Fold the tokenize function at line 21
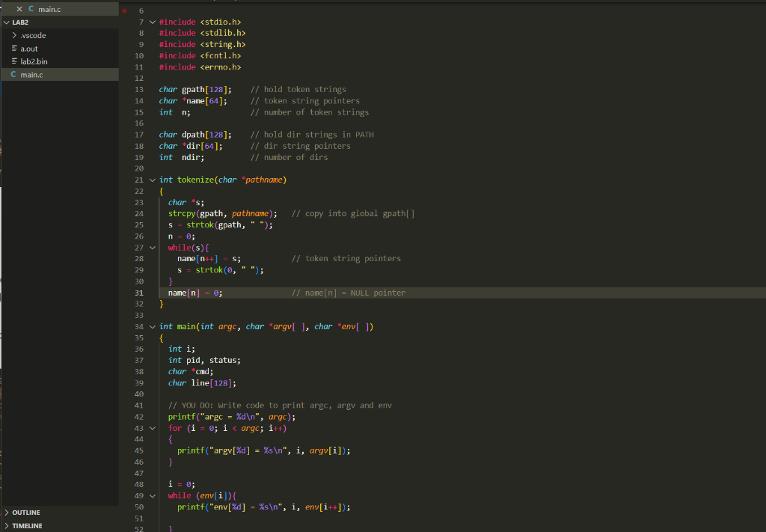The image size is (766, 532). [x=153, y=180]
